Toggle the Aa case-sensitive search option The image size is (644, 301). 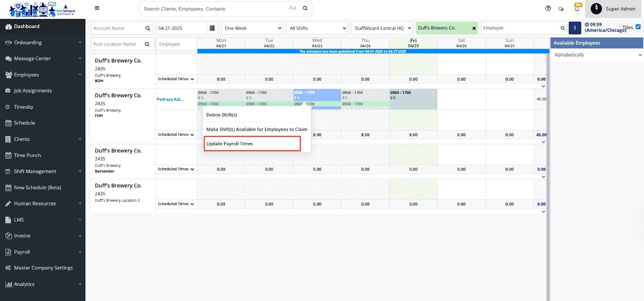click(x=292, y=8)
